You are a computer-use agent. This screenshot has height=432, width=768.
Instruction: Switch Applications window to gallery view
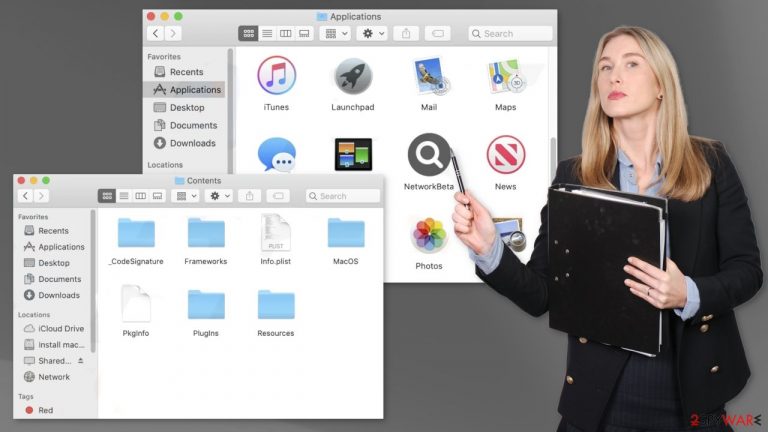[x=304, y=33]
